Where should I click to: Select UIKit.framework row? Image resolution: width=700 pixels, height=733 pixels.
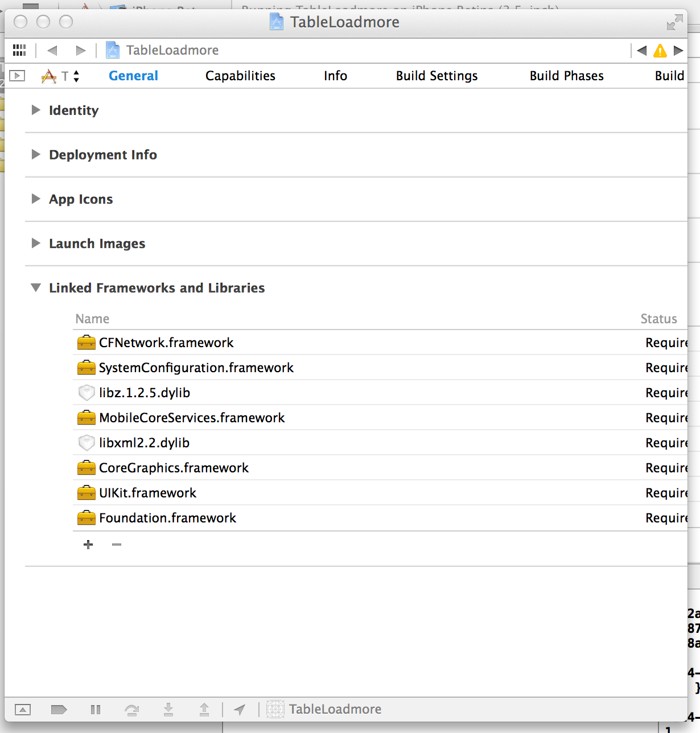pos(380,493)
